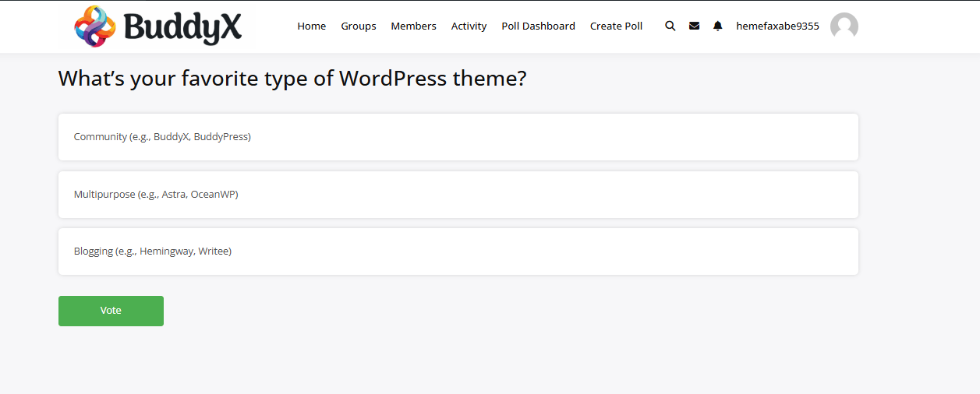Open the search magnifier icon
This screenshot has height=394, width=980.
670,26
